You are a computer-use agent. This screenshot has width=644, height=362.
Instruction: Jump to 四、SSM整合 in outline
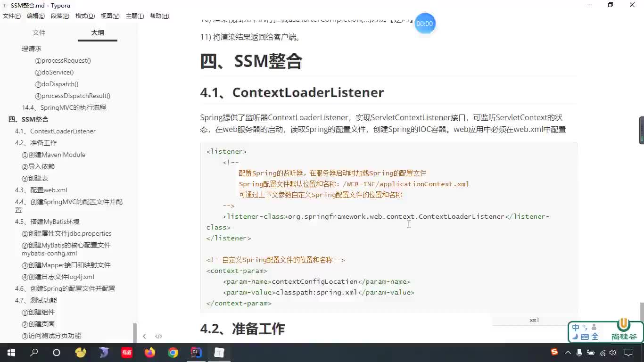[x=28, y=119]
